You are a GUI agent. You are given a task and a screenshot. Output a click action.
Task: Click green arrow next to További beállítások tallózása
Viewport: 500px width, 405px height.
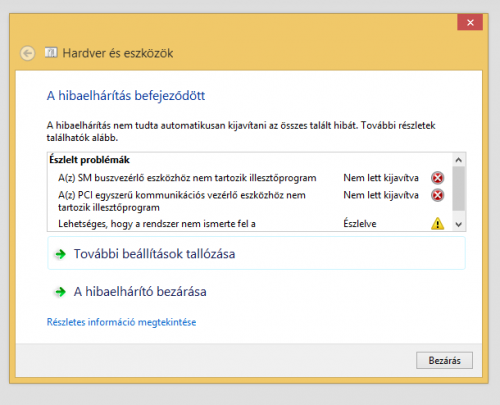point(61,254)
